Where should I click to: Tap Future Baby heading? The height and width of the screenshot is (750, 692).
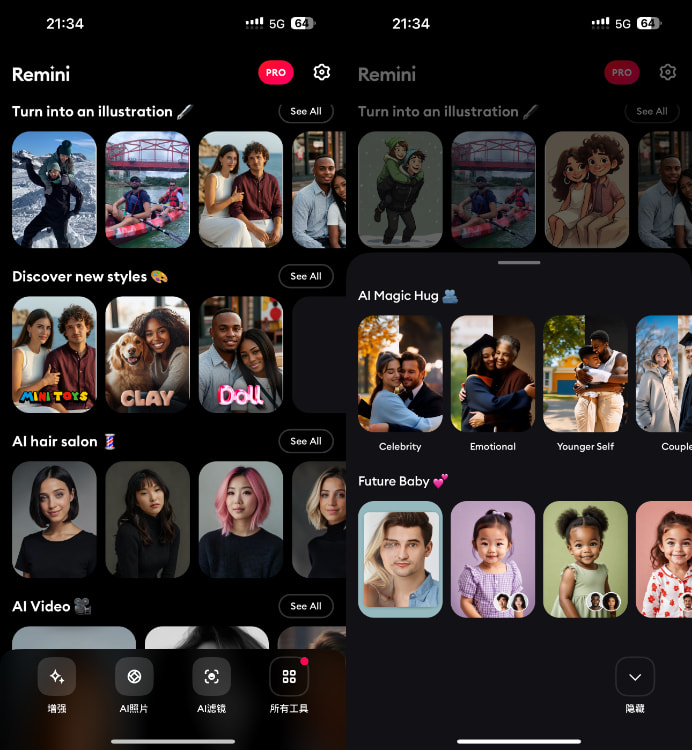click(x=394, y=481)
